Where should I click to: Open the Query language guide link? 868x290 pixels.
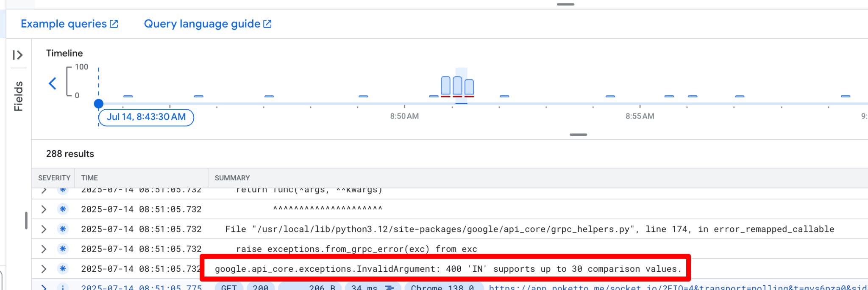pos(202,24)
